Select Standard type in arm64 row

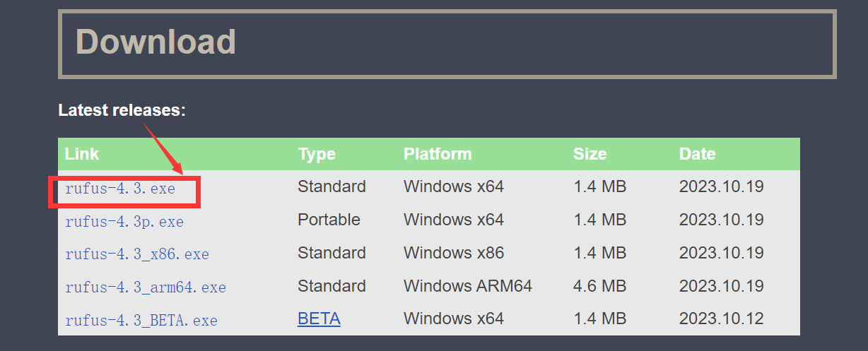click(x=332, y=286)
